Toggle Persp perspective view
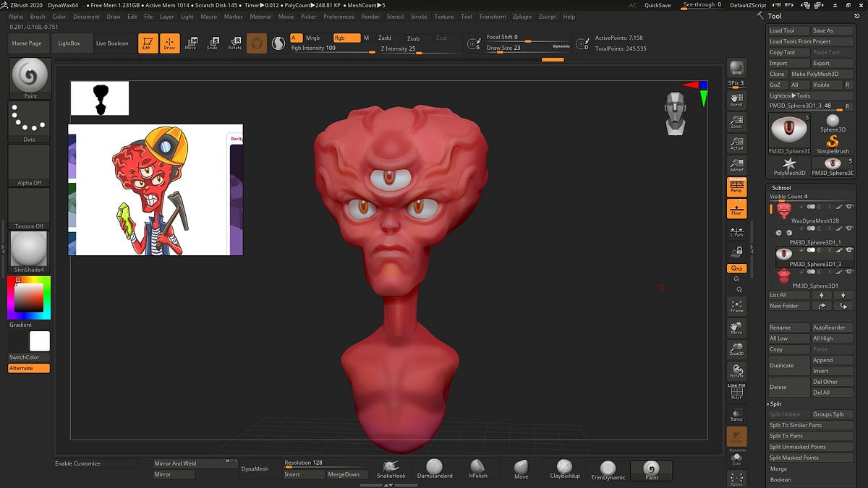 tap(736, 187)
